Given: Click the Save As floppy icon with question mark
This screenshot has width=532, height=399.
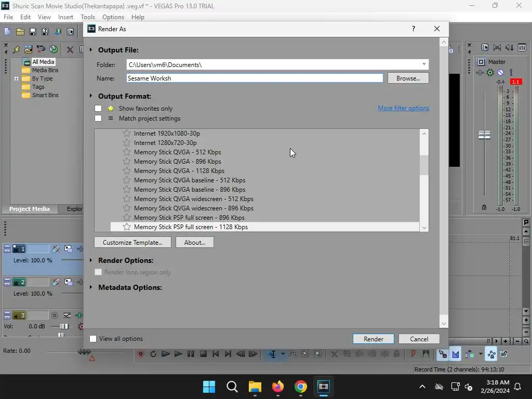Looking at the screenshot, I should 45,32.
